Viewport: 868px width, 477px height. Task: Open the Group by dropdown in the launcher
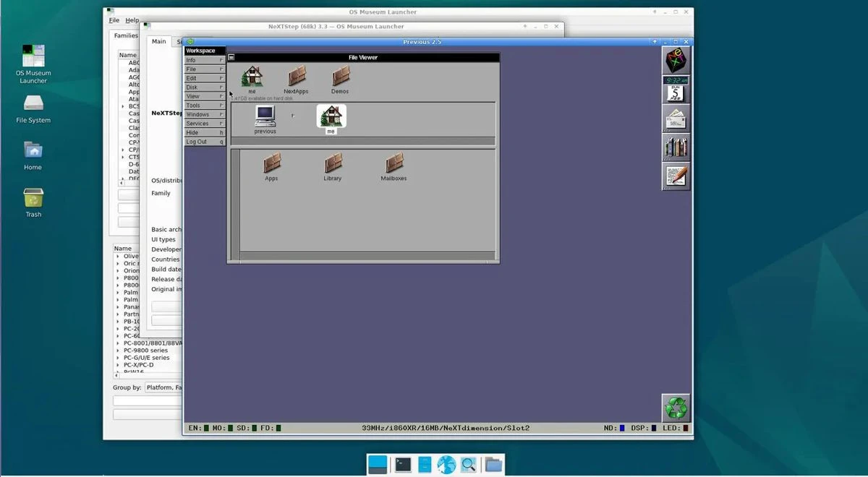coord(163,387)
